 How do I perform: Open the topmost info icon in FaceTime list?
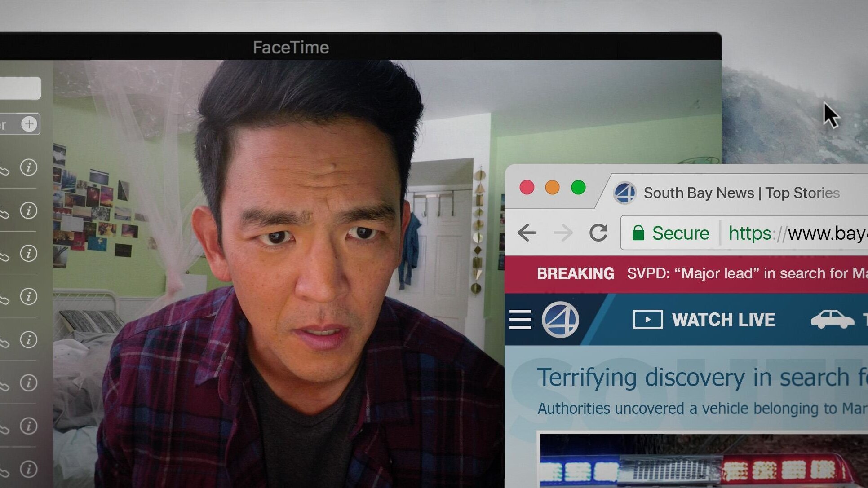[x=29, y=167]
